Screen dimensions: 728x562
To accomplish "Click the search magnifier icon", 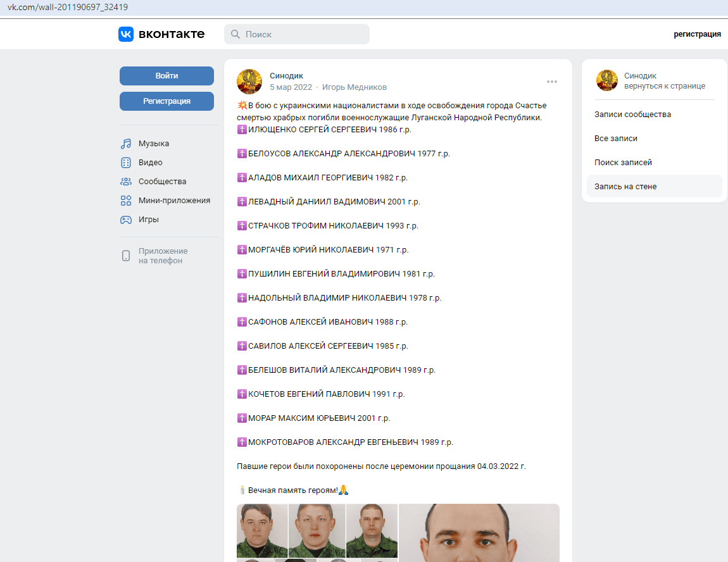I will coord(235,34).
